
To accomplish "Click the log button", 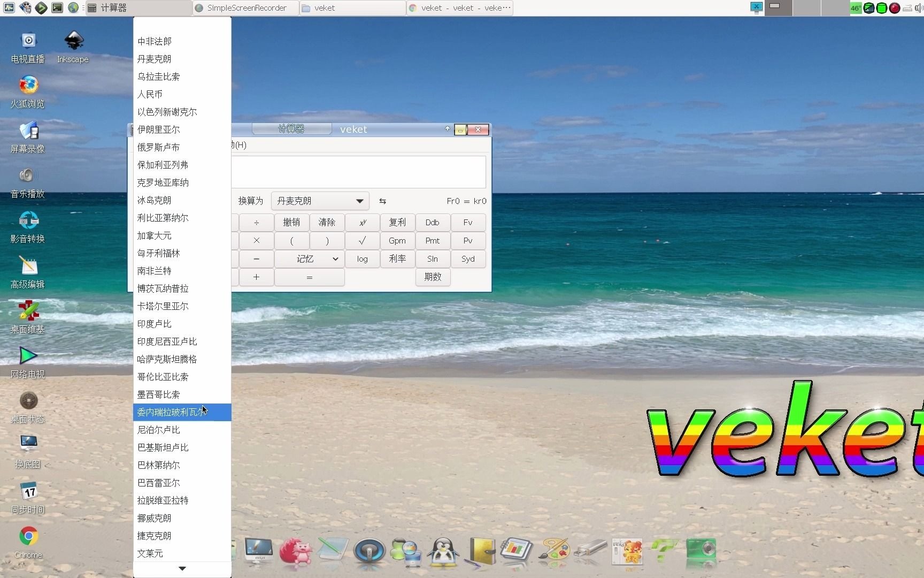I will pyautogui.click(x=362, y=259).
